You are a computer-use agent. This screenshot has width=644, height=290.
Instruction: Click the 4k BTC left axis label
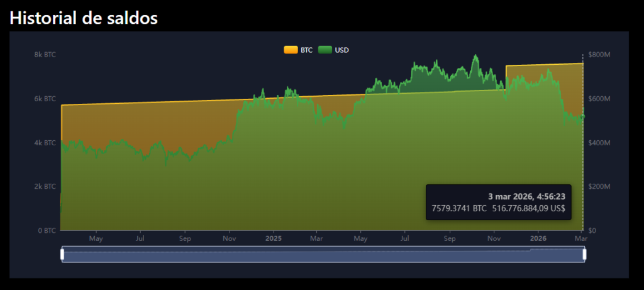tap(45, 143)
